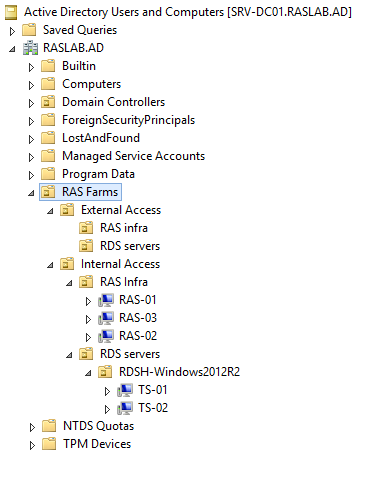Select the TS-02 computer name
This screenshot has width=368, height=479.
pos(153,408)
